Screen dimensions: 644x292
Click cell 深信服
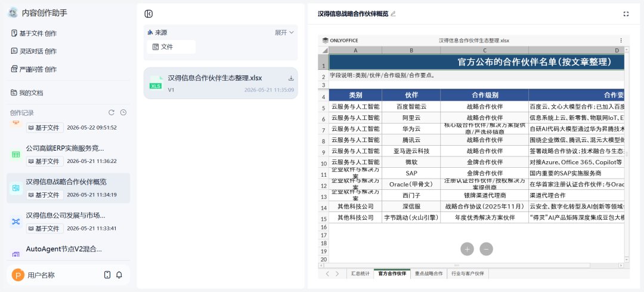click(x=411, y=207)
